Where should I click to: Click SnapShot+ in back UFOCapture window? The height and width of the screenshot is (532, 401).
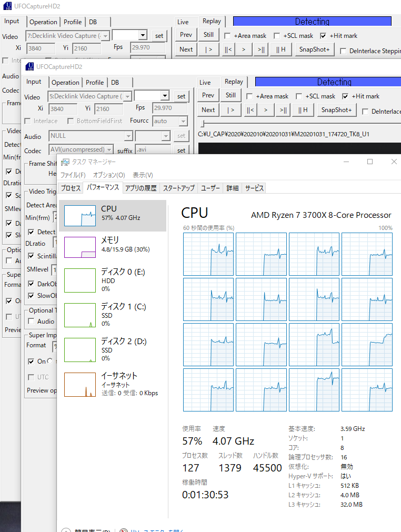click(315, 49)
